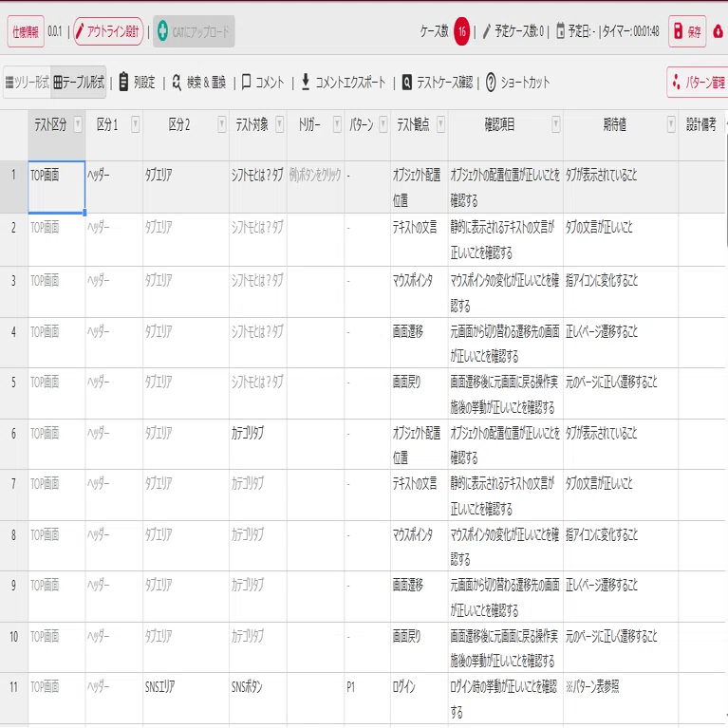The height and width of the screenshot is (728, 728).
Task: Click タブが表示されていること in row 1
Action: click(x=621, y=187)
